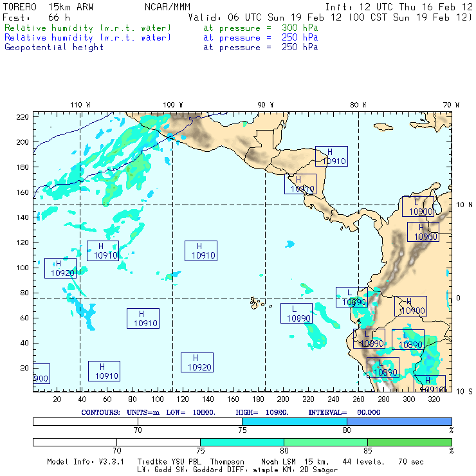Click the green 'Relative humidity (w.r.t. water)' legend line

pyautogui.click(x=87, y=28)
